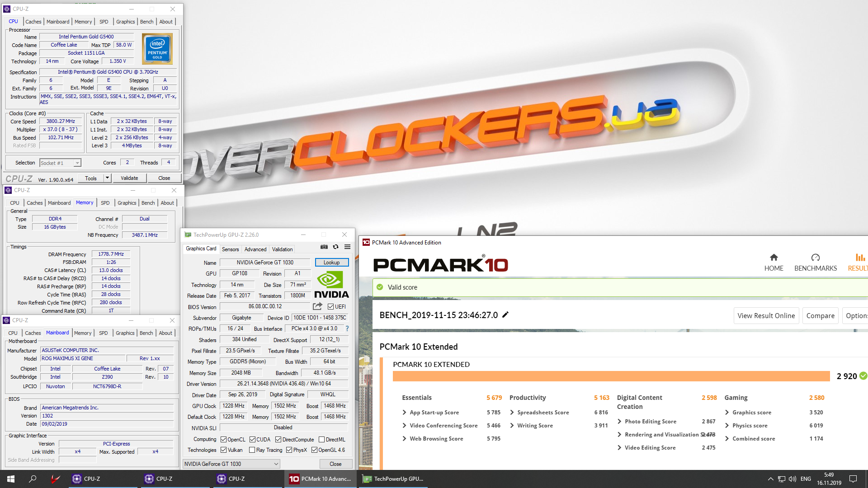Screen dimensions: 868x488
Task: Toggle the PhysX checkbox
Action: (x=289, y=450)
